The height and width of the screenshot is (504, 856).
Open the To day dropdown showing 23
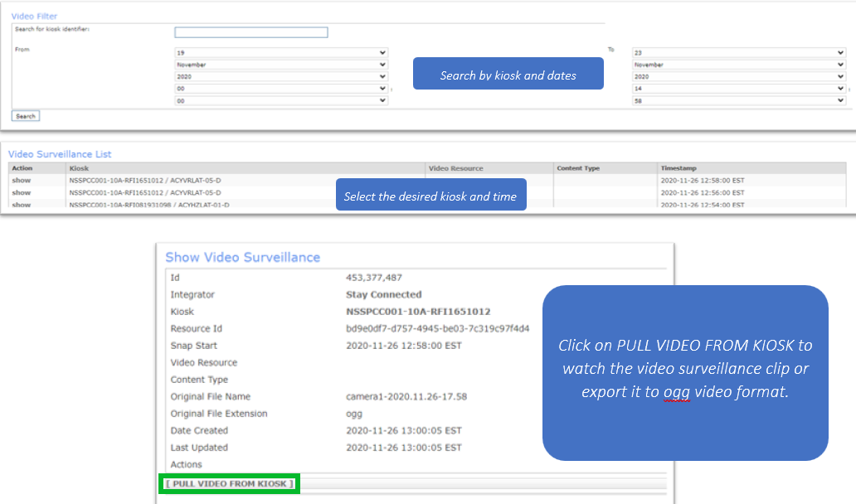coord(738,52)
